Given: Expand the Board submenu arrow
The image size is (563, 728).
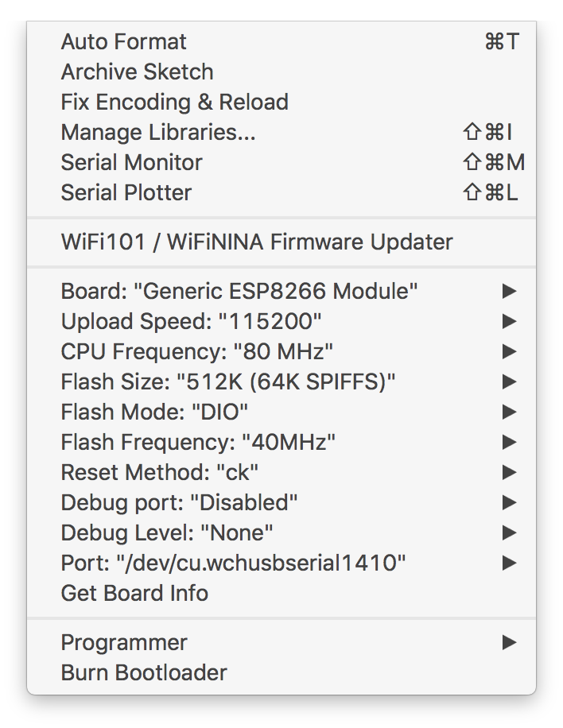Looking at the screenshot, I should coord(510,291).
